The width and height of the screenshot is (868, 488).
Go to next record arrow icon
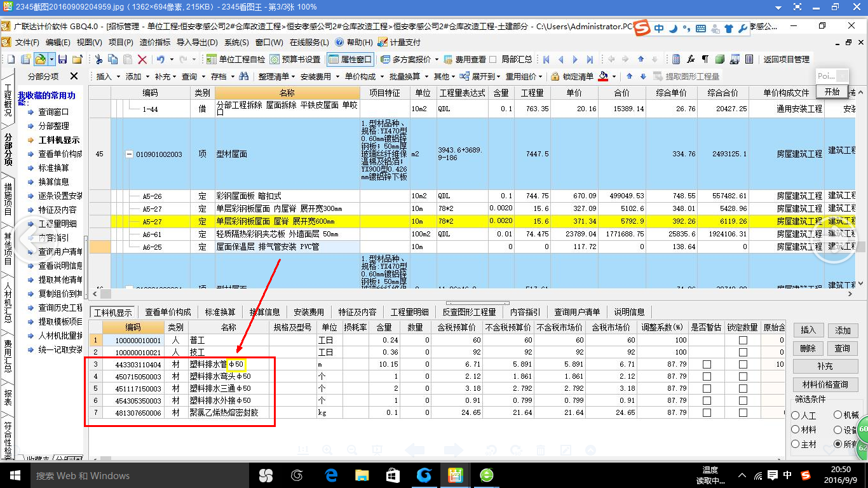coord(575,59)
